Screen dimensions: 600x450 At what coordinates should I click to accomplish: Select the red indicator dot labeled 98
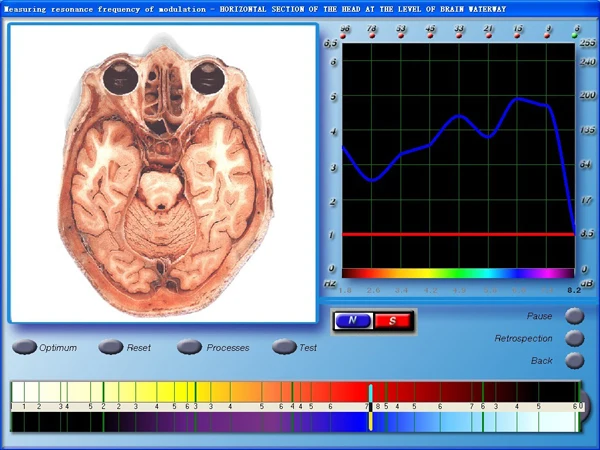[343, 35]
